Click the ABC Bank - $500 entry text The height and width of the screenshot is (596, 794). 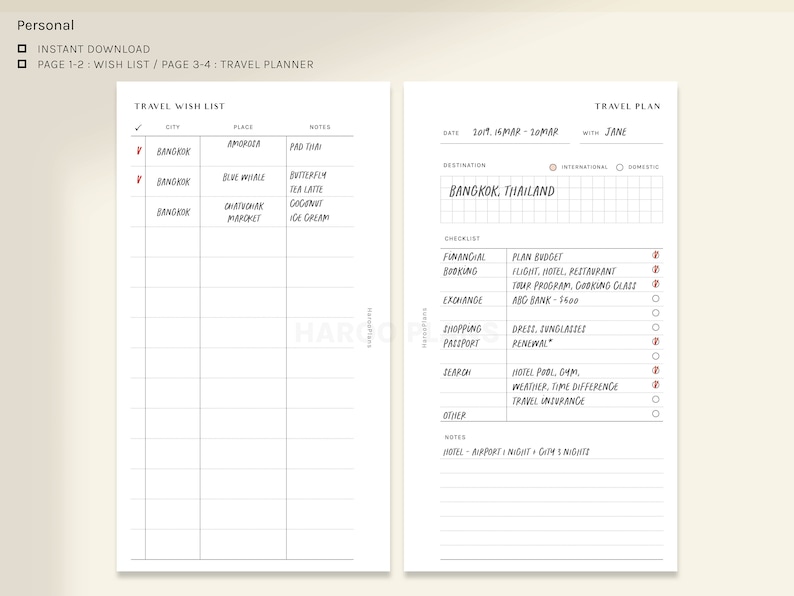545,300
